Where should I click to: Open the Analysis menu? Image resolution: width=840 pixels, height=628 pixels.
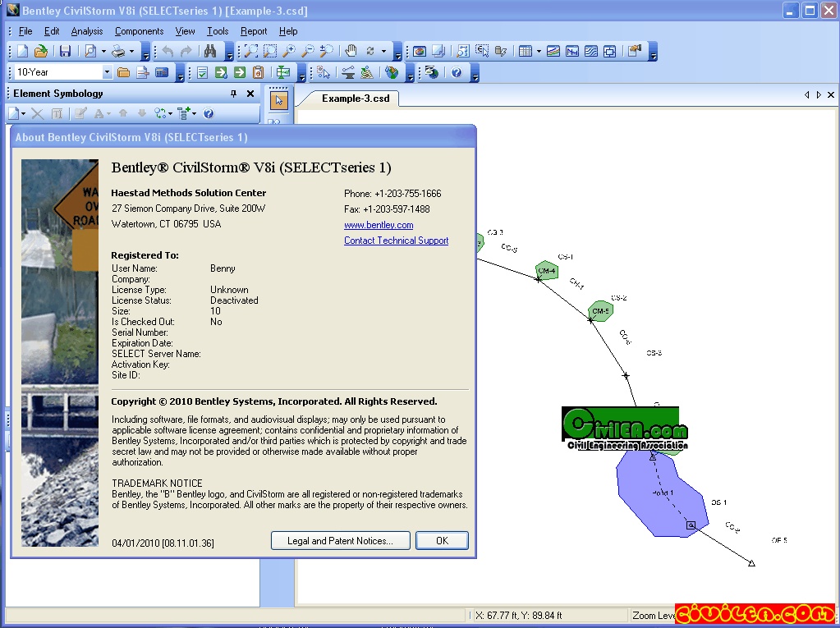click(x=87, y=31)
